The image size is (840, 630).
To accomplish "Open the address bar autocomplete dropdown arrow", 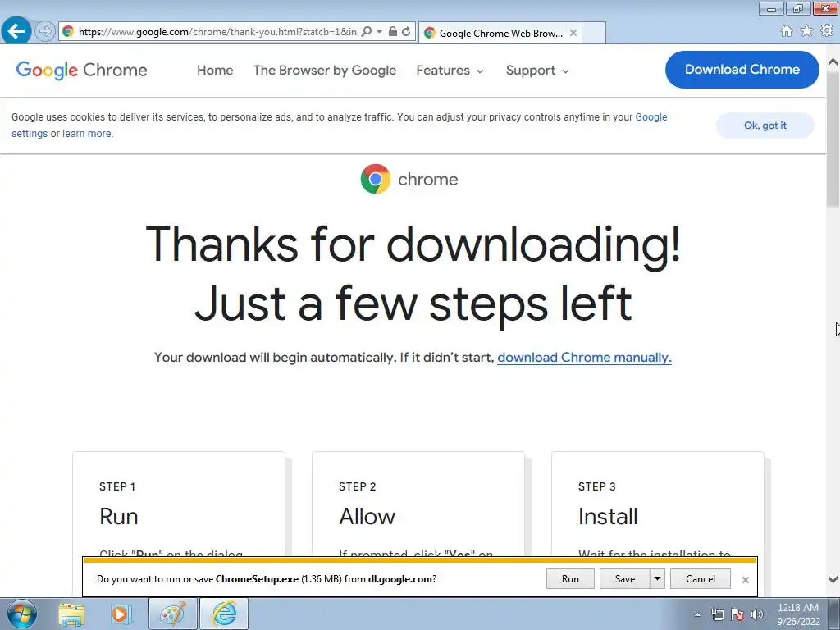I will click(379, 32).
